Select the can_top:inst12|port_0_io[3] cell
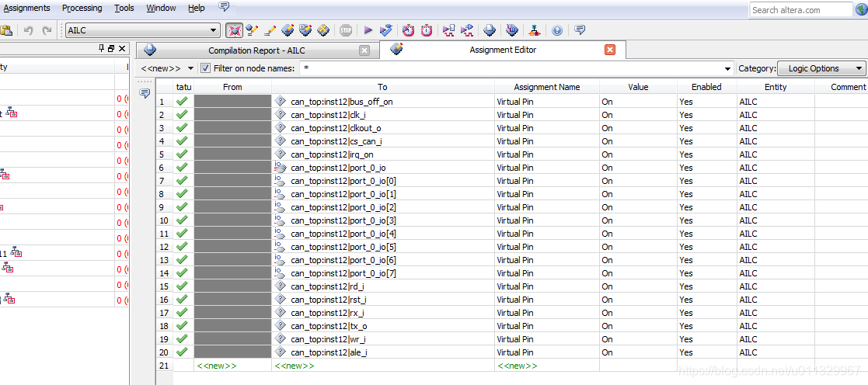 pos(382,220)
